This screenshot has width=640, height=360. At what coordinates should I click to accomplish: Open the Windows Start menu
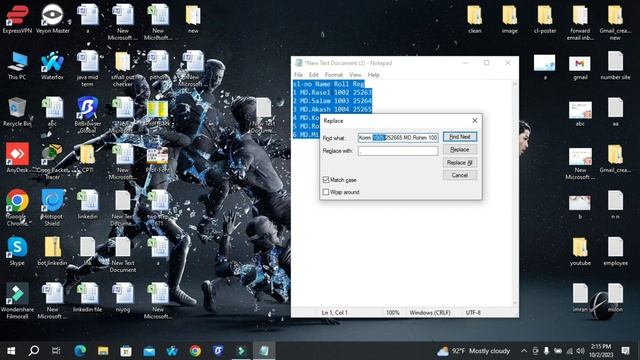tap(11, 351)
